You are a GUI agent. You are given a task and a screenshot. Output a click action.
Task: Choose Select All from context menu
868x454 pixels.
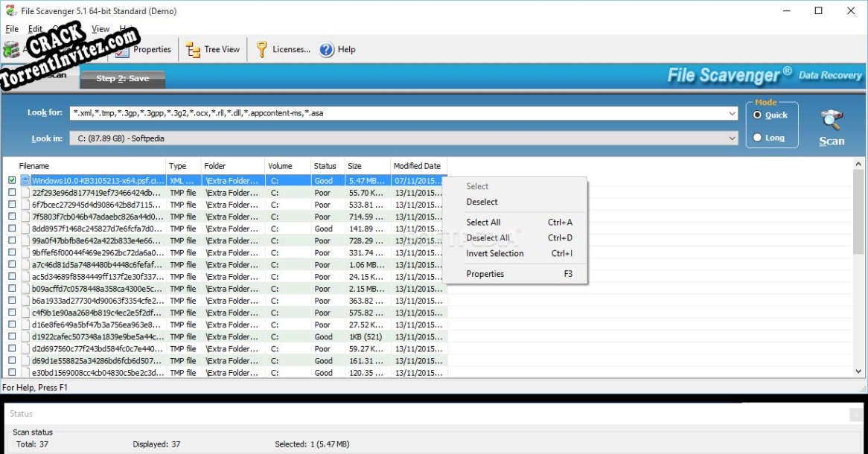click(483, 223)
